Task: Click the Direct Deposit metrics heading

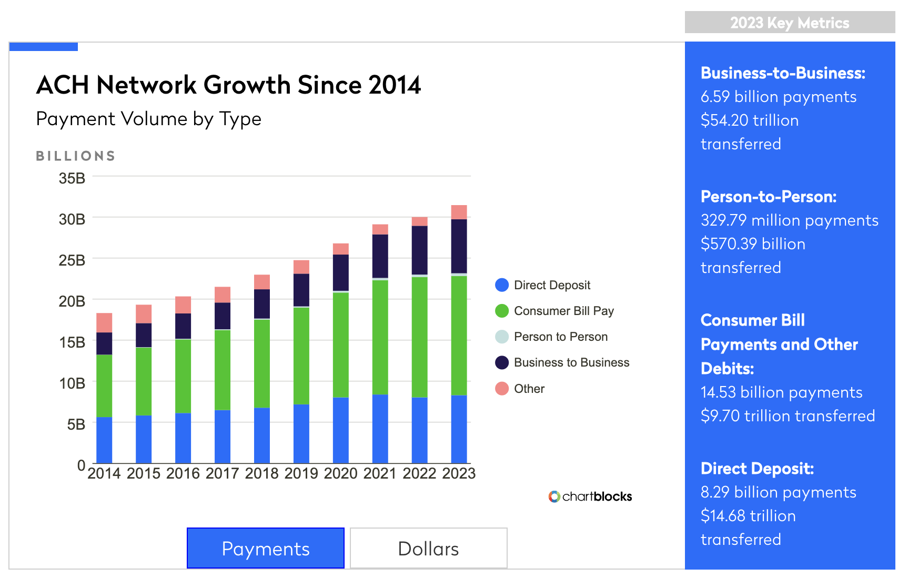Action: [757, 468]
